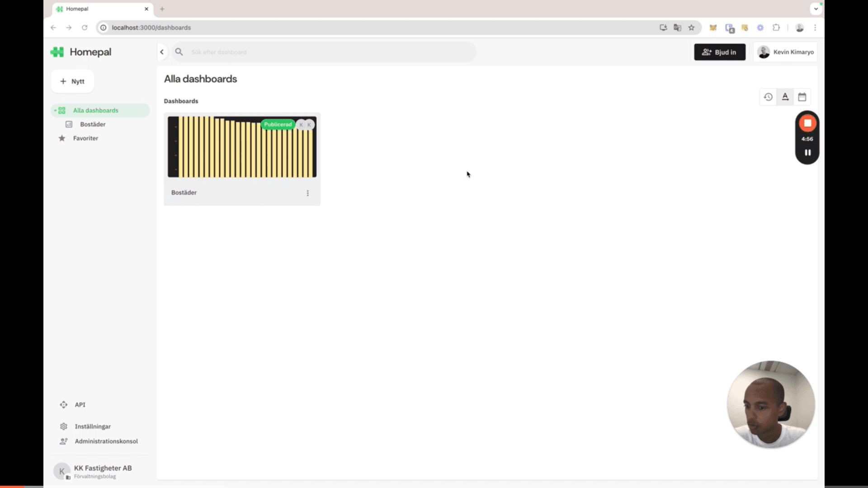Click the site info icon

coord(103,28)
